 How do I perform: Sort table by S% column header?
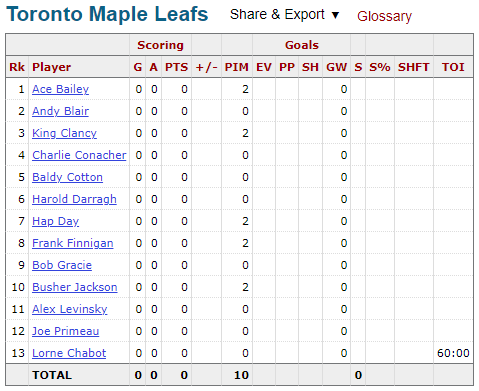pos(380,67)
